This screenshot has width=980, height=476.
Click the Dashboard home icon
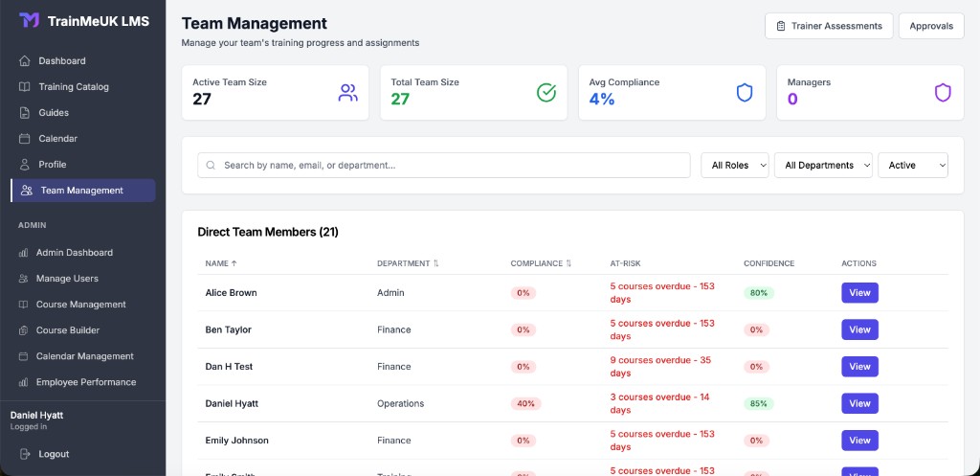coord(24,60)
